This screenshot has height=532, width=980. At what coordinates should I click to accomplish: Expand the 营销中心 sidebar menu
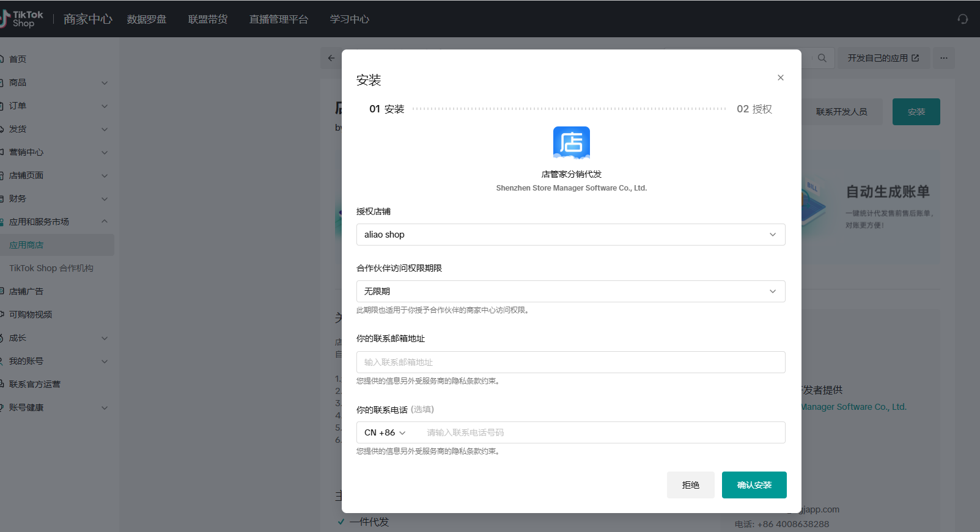(x=57, y=152)
